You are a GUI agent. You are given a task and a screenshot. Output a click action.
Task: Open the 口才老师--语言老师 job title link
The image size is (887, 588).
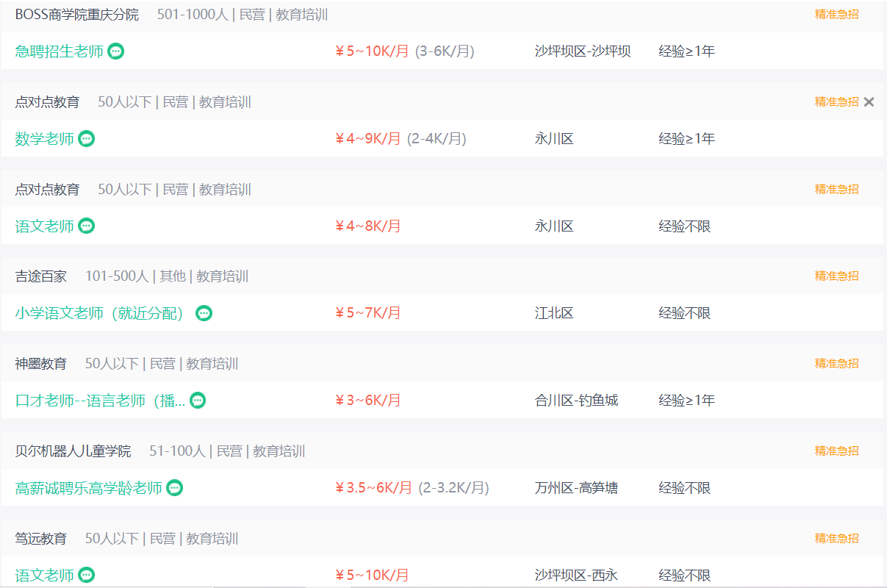[101, 401]
